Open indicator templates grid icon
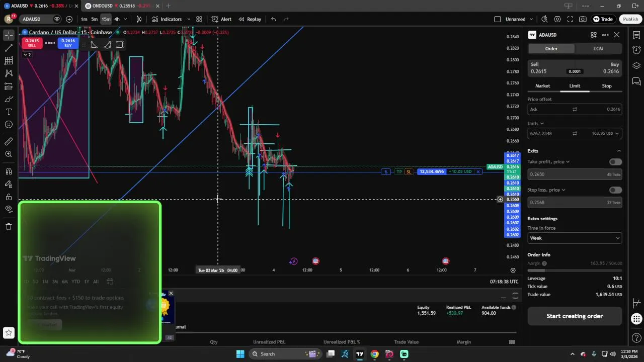This screenshot has width=644, height=362. point(199,19)
